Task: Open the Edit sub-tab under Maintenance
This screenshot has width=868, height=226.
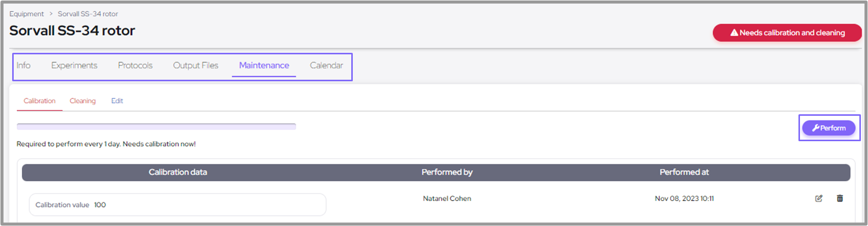Action: coord(117,101)
